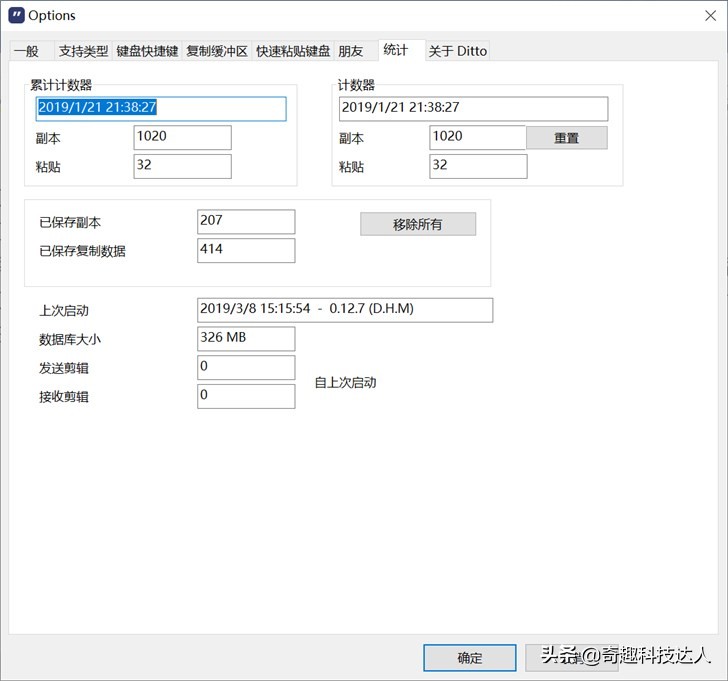Screen dimensions: 728x681
Task: Click the 上次启动 timestamp field
Action: tap(345, 310)
